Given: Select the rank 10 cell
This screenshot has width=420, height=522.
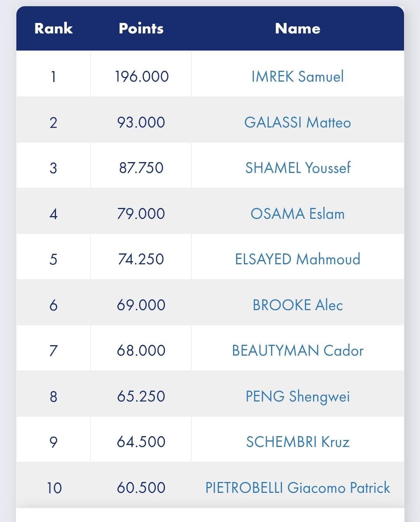Looking at the screenshot, I should click(53, 485).
